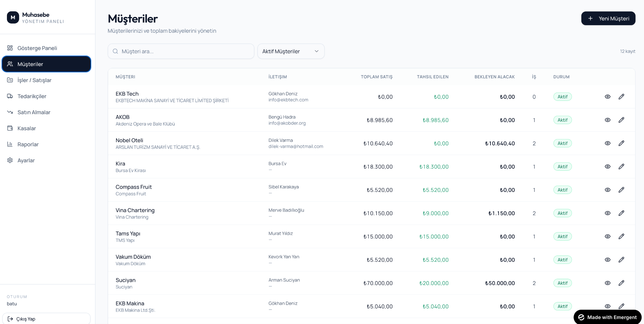Click the Aktif status badge for EKB Tech
The image size is (644, 324).
(563, 97)
